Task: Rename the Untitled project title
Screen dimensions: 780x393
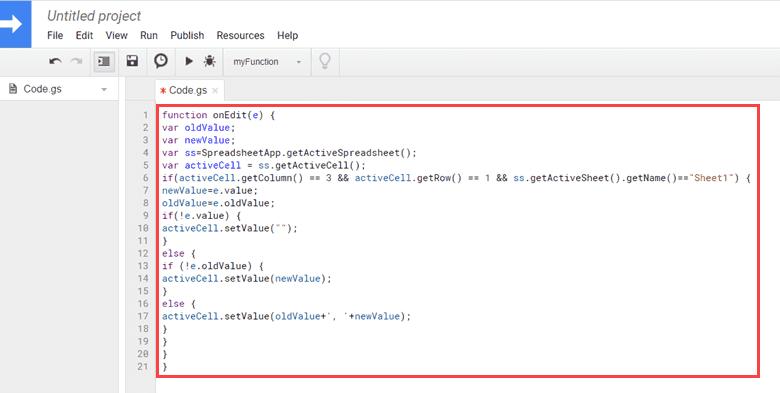Action: click(x=94, y=16)
